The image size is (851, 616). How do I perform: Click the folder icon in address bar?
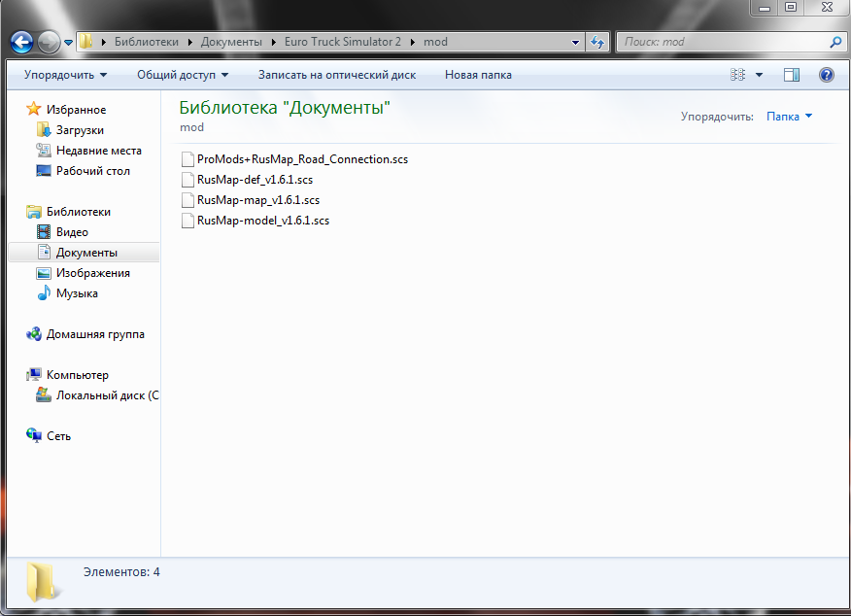[85, 41]
